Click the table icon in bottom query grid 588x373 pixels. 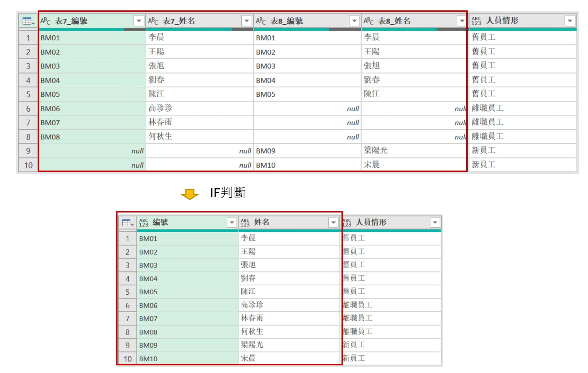(x=127, y=223)
